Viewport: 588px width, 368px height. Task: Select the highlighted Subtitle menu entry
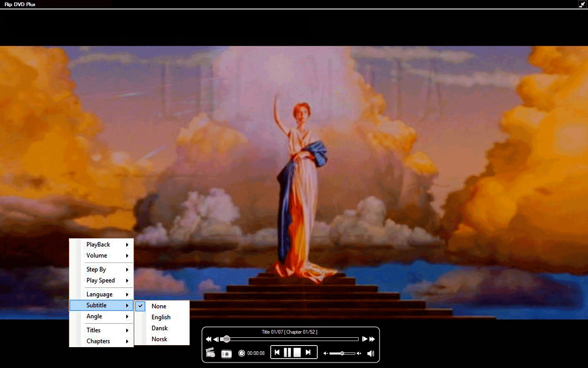(101, 305)
